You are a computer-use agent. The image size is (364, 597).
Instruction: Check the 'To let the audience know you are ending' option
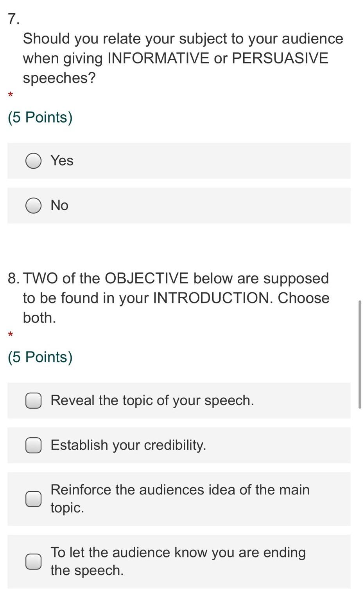pyautogui.click(x=34, y=562)
